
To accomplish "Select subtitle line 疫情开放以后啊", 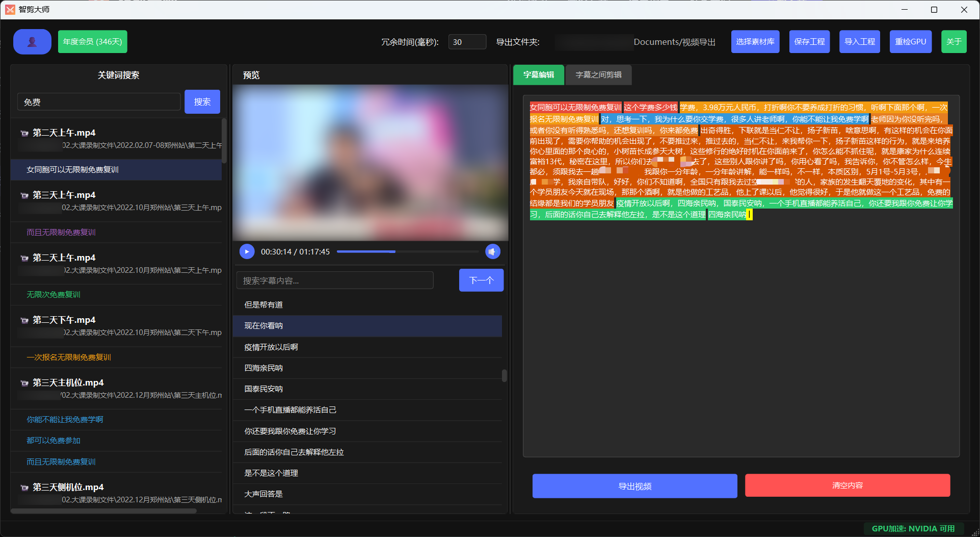I will point(271,347).
